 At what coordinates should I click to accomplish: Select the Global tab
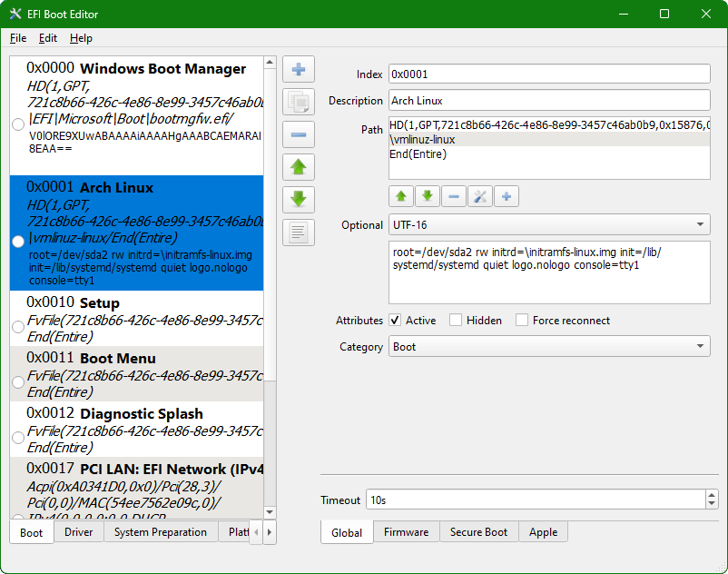click(x=347, y=532)
